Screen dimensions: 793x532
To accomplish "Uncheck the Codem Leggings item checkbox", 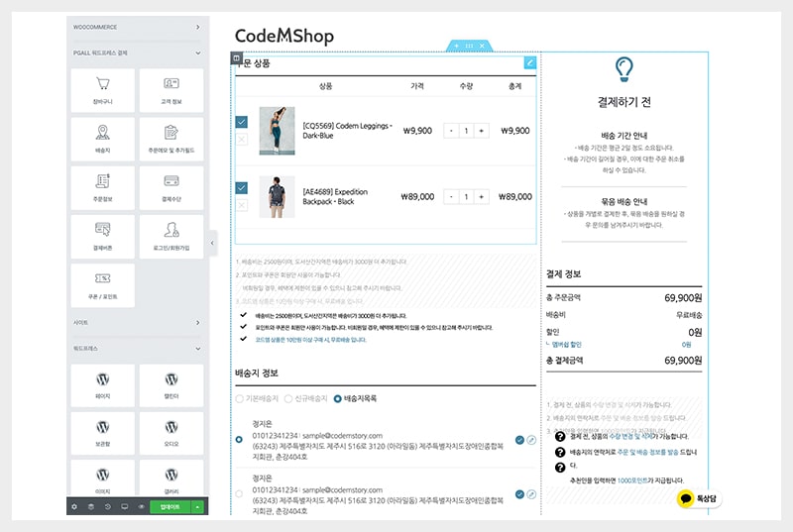I will coord(242,122).
